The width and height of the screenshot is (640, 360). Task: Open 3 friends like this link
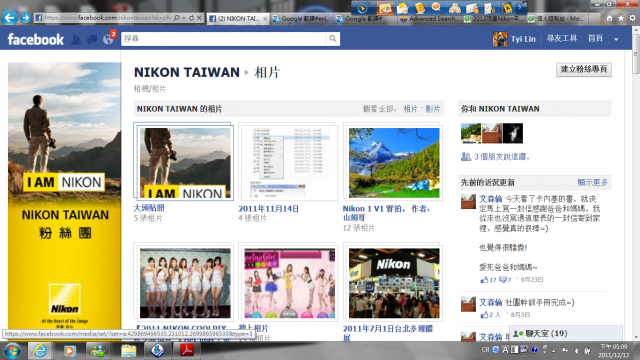pyautogui.click(x=502, y=157)
